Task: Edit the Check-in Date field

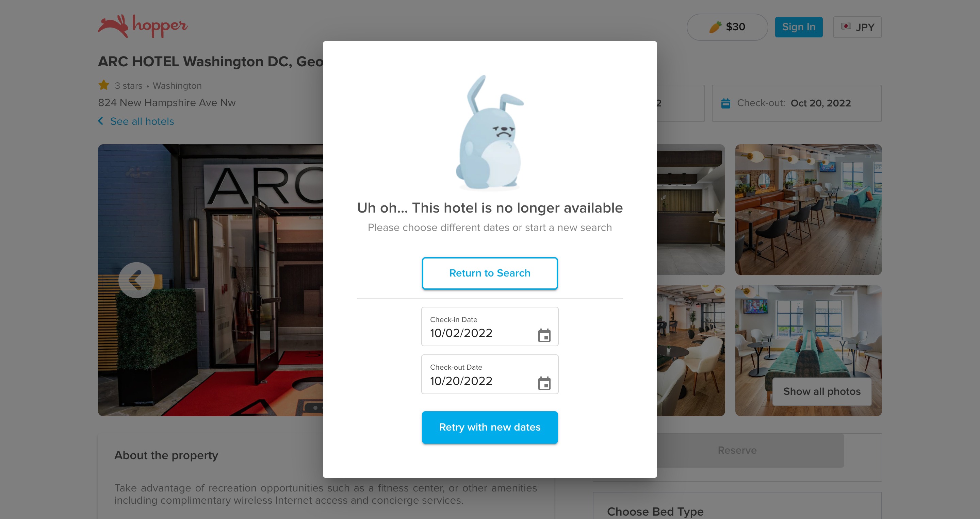Action: [x=490, y=327]
